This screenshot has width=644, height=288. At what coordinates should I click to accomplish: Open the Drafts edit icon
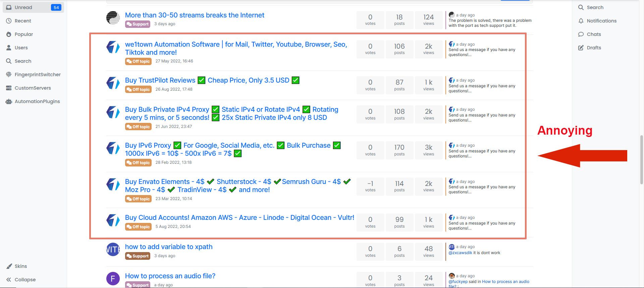(x=581, y=48)
